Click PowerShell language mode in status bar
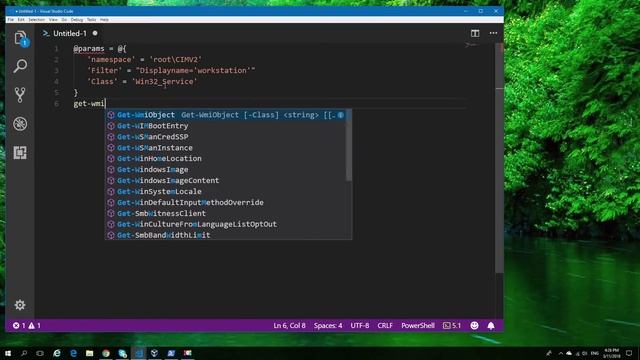The image size is (640, 360). pyautogui.click(x=418, y=325)
